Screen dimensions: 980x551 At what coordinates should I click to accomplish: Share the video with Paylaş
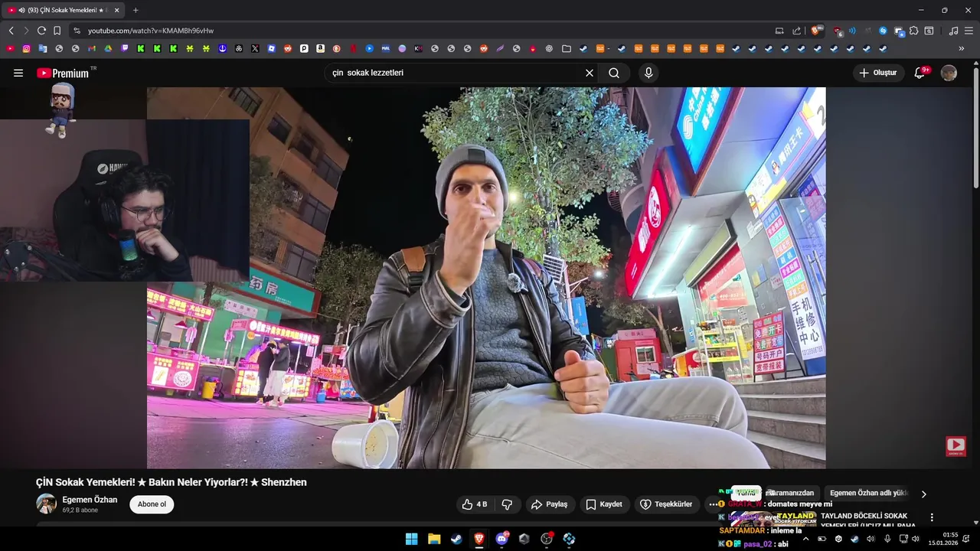549,504
